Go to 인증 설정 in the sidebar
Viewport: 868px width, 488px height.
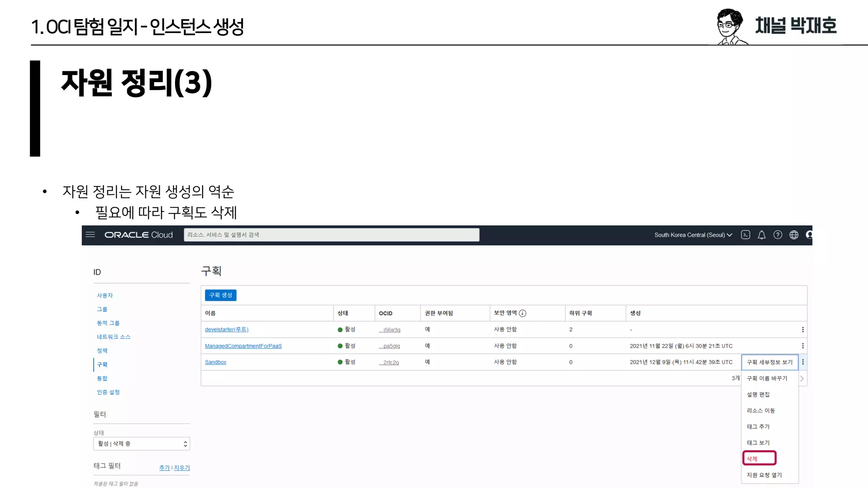[108, 392]
